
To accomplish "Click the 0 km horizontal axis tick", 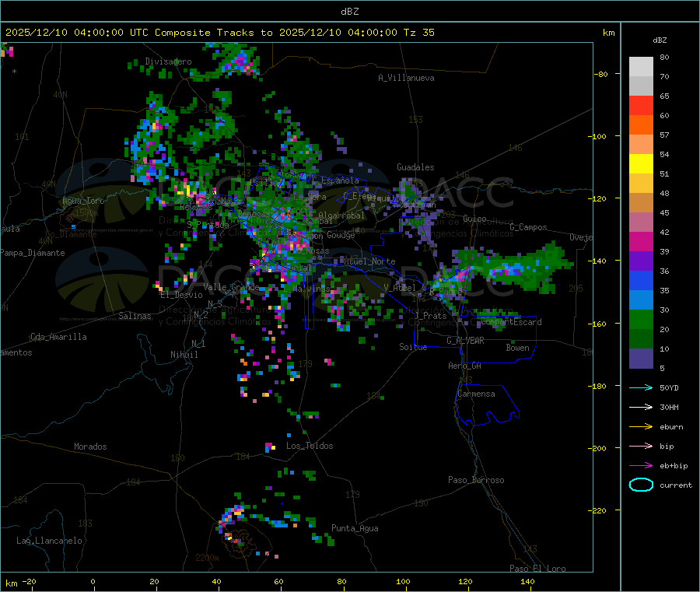I will click(93, 581).
